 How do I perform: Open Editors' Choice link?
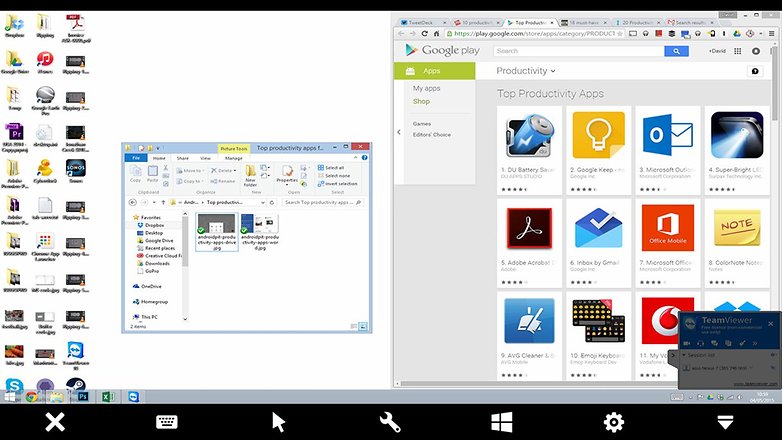pyautogui.click(x=431, y=135)
